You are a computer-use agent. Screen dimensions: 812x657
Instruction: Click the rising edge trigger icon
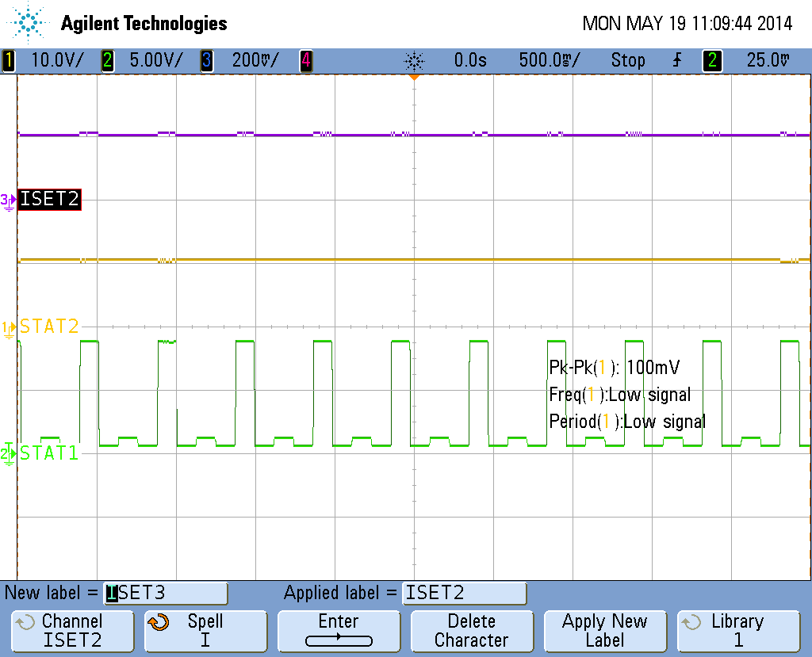pos(677,60)
